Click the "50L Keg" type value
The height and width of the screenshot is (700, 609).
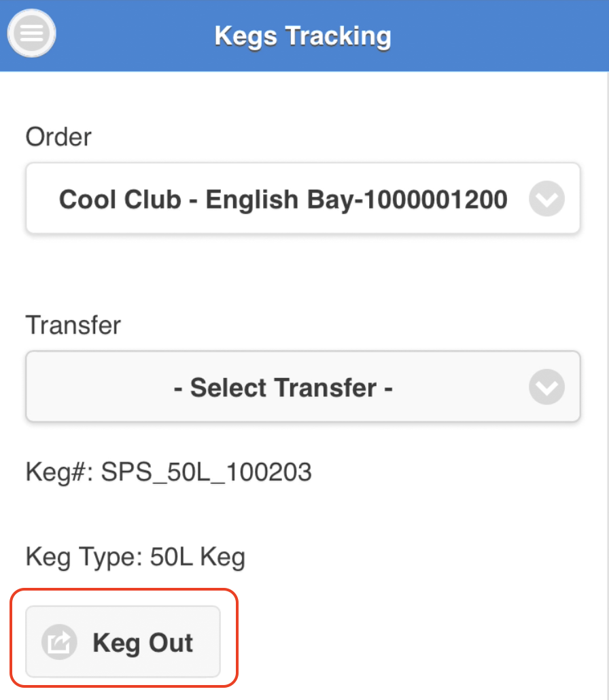tap(198, 558)
